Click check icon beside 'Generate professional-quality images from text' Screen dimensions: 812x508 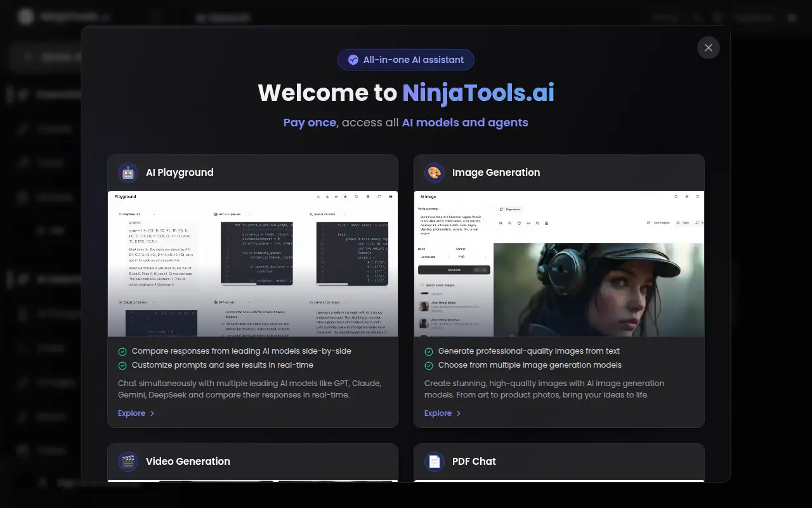pyautogui.click(x=429, y=351)
